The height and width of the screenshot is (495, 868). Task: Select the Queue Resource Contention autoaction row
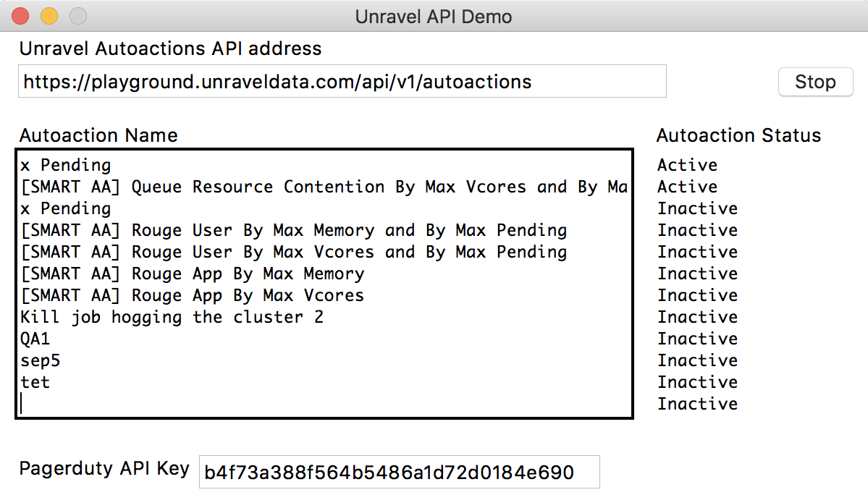click(324, 187)
